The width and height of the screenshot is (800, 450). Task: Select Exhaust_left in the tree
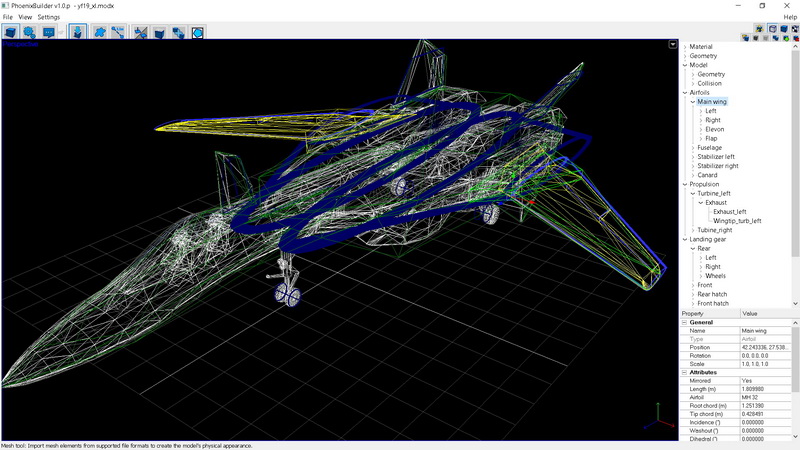pos(730,212)
